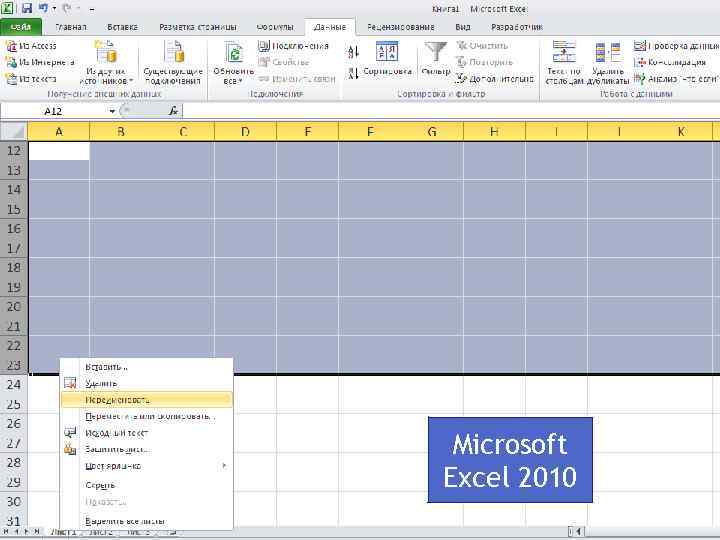
Task: Click Удалить дубликаты
Action: [608, 62]
